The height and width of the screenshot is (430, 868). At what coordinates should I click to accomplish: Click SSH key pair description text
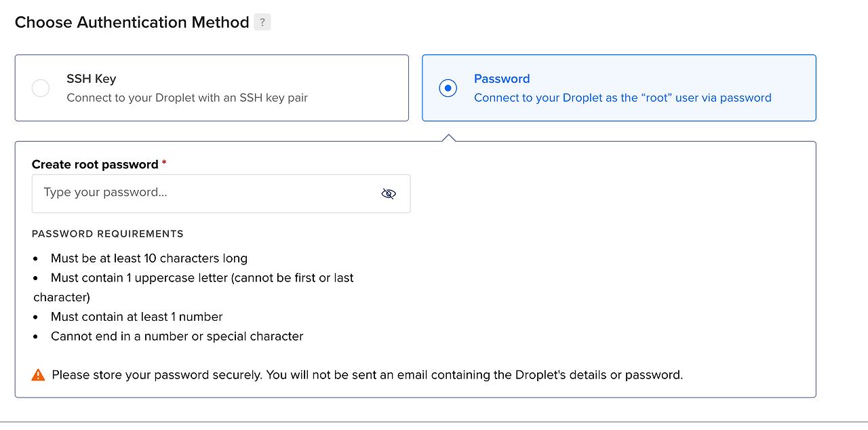[187, 98]
